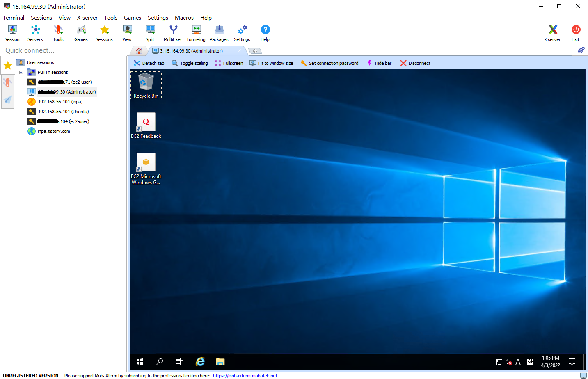Image resolution: width=588 pixels, height=379 pixels.
Task: Click Detach tab button
Action: point(149,63)
